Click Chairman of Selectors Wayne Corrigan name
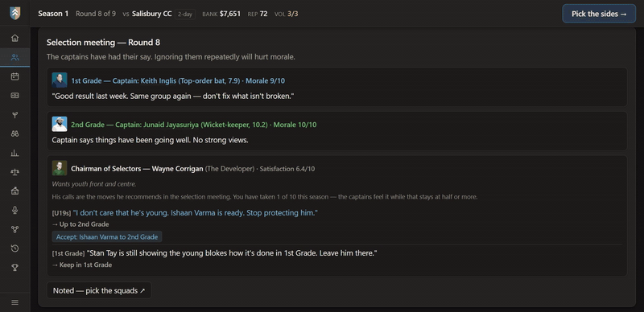Viewport: 644px width, 312px height. point(137,169)
